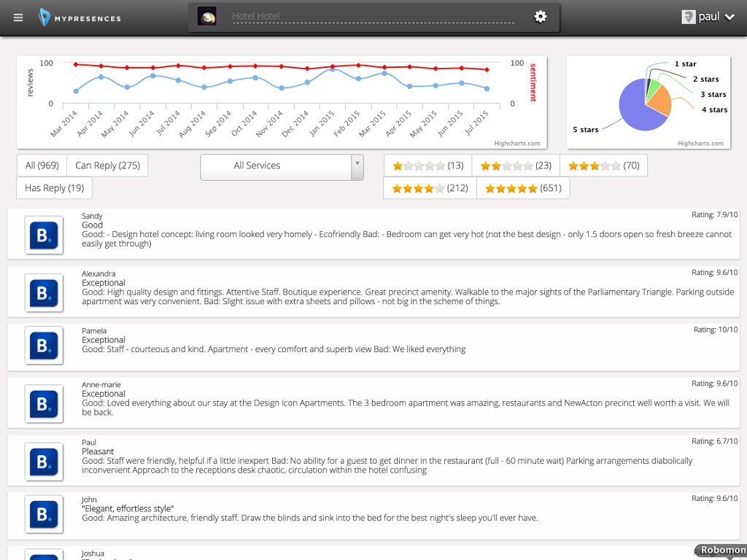
Task: Filter by Has Reply (19)
Action: [x=54, y=188]
